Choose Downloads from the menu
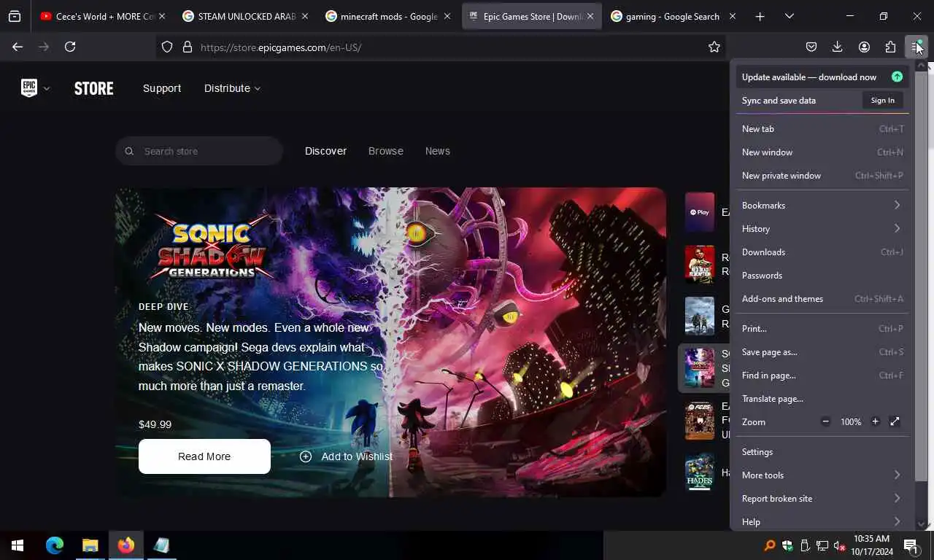The width and height of the screenshot is (934, 560). (822, 252)
